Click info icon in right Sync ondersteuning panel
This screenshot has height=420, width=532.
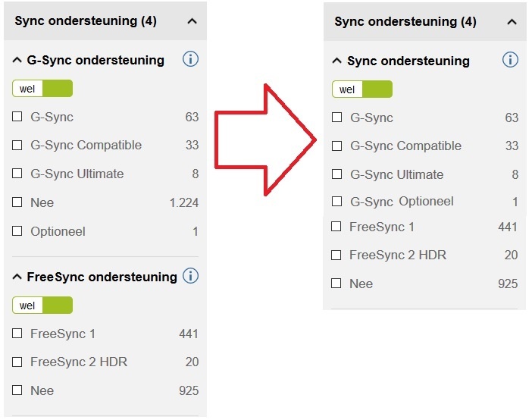[510, 60]
